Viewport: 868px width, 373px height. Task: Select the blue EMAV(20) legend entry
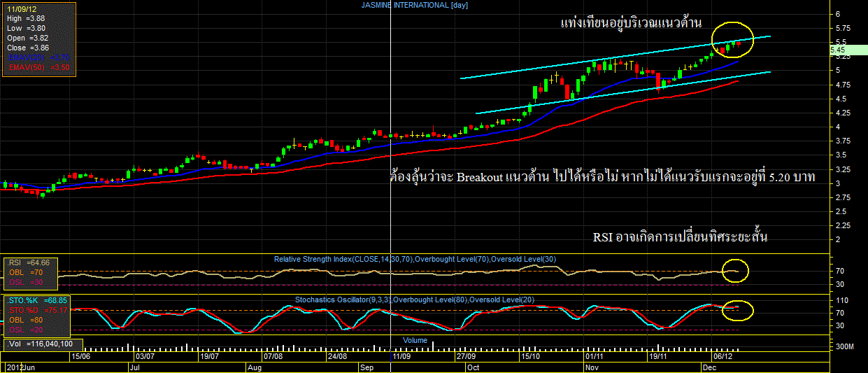pyautogui.click(x=38, y=57)
